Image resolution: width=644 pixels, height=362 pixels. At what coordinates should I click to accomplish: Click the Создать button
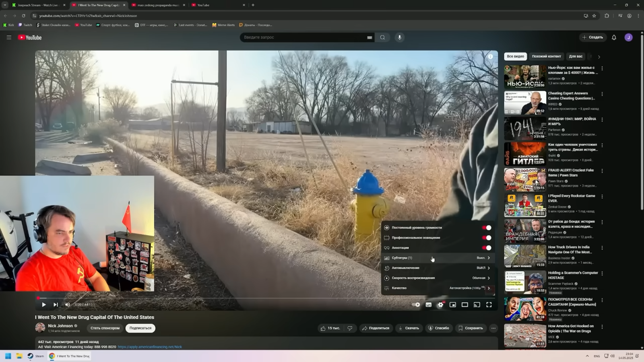[592, 37]
